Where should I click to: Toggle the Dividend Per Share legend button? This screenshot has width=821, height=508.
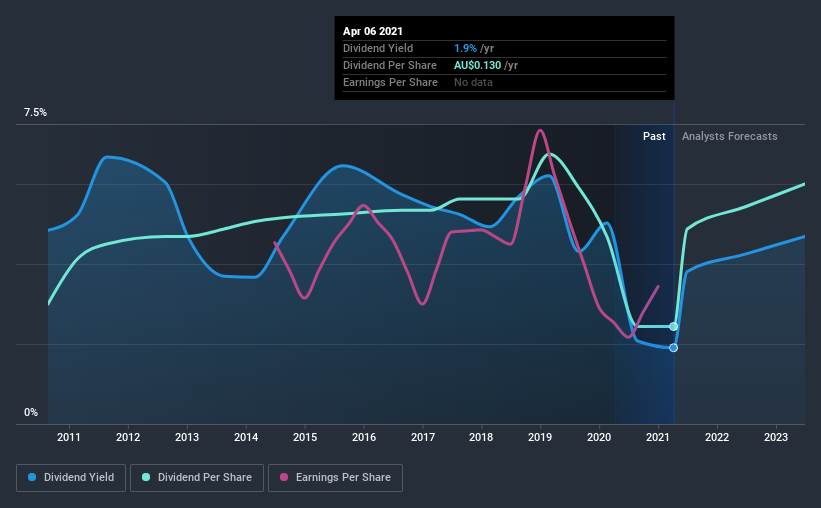tap(197, 478)
